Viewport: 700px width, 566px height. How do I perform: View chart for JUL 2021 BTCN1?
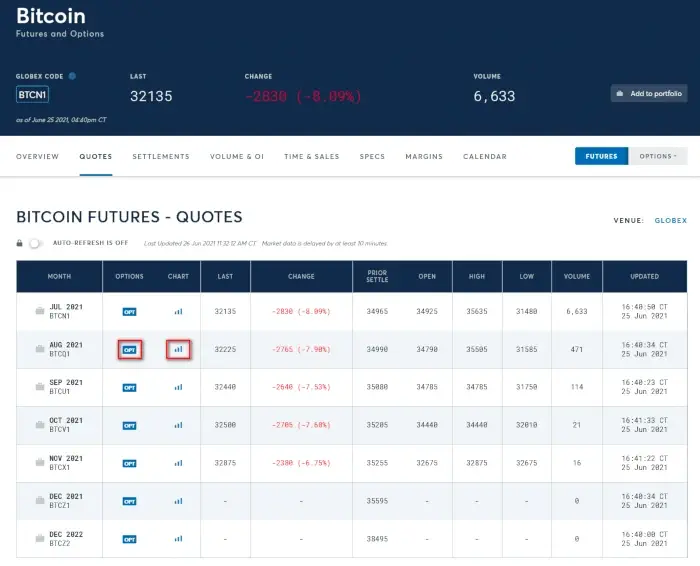[179, 312]
